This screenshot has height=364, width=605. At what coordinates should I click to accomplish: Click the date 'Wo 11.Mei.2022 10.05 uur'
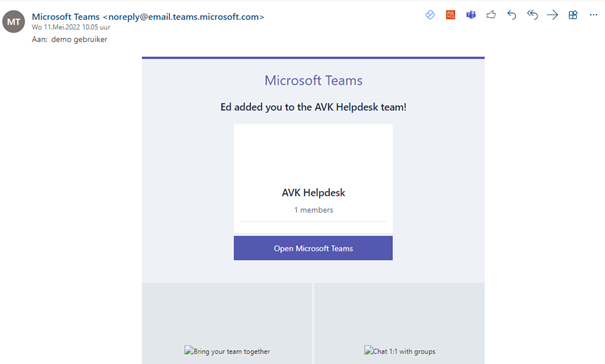coord(71,27)
